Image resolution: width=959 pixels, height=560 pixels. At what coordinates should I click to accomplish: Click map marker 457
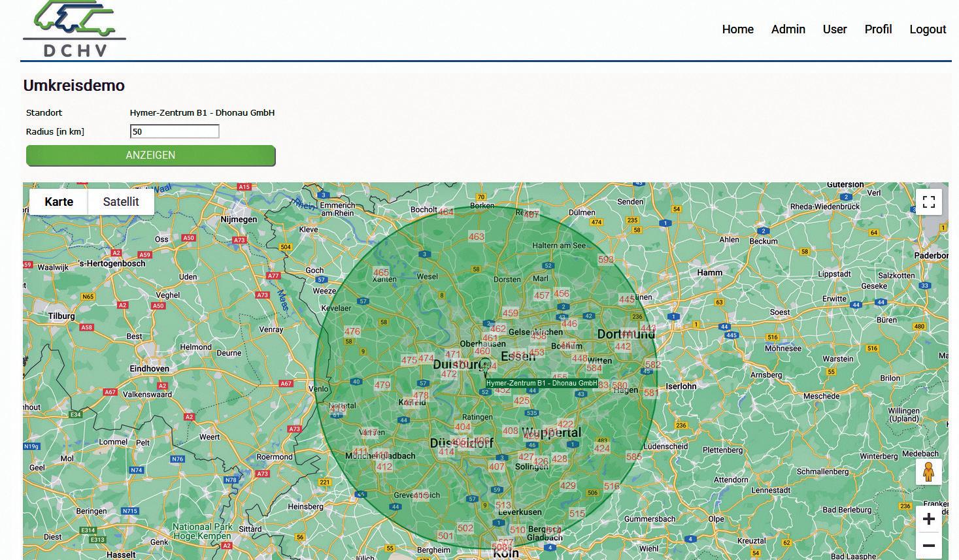(x=542, y=295)
